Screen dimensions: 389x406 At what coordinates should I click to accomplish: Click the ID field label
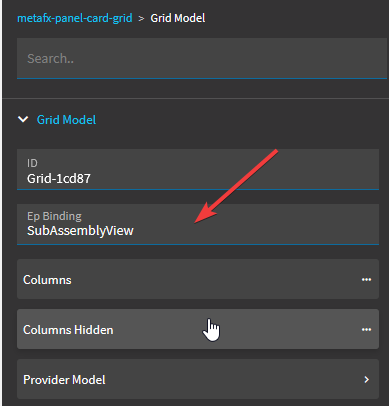pos(32,163)
